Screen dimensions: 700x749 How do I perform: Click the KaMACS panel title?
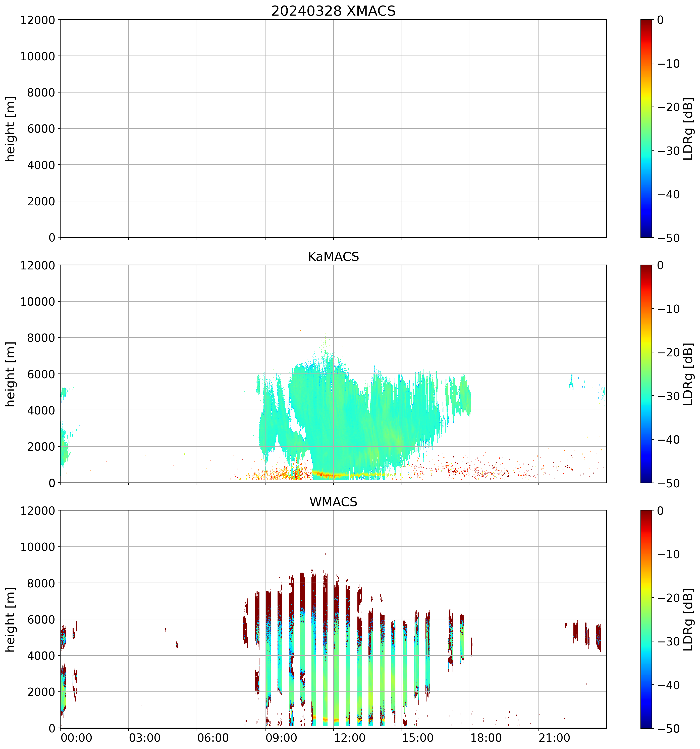(333, 257)
